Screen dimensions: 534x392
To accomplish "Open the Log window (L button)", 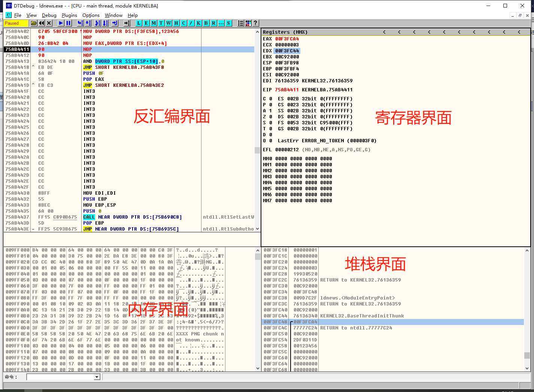I will tap(139, 23).
